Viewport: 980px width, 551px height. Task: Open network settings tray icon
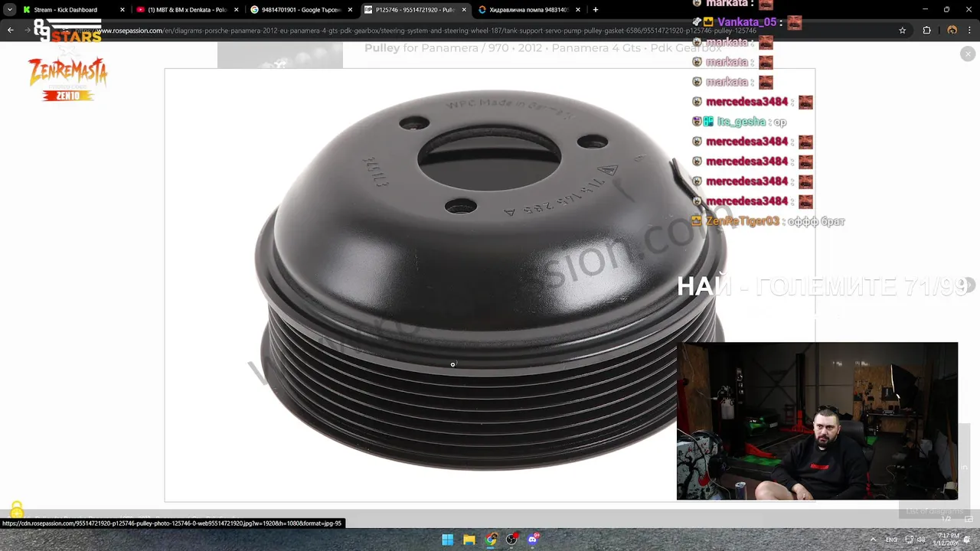[909, 540]
